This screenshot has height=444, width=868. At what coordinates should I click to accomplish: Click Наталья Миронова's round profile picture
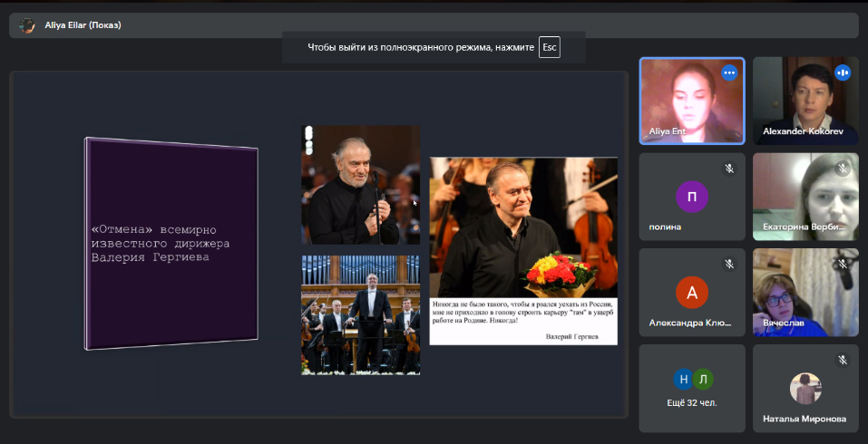coord(805,388)
